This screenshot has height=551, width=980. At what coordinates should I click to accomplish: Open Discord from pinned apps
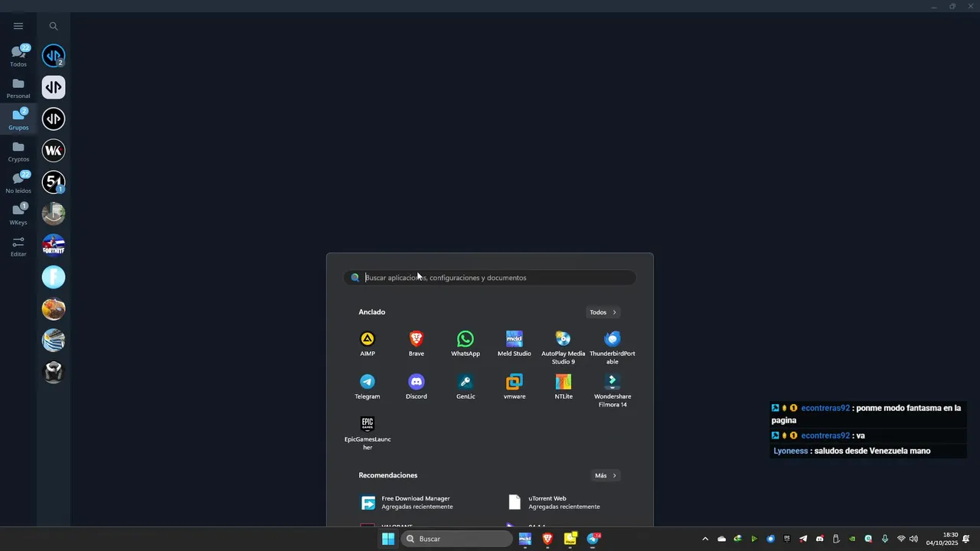pos(416,386)
